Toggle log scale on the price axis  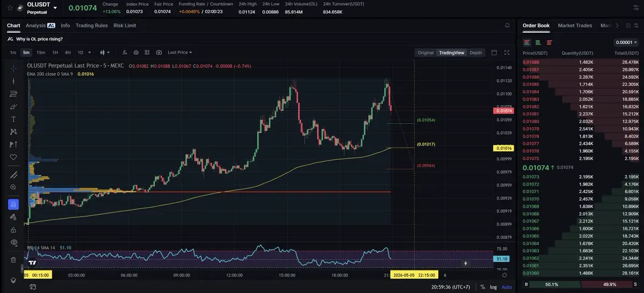click(493, 287)
